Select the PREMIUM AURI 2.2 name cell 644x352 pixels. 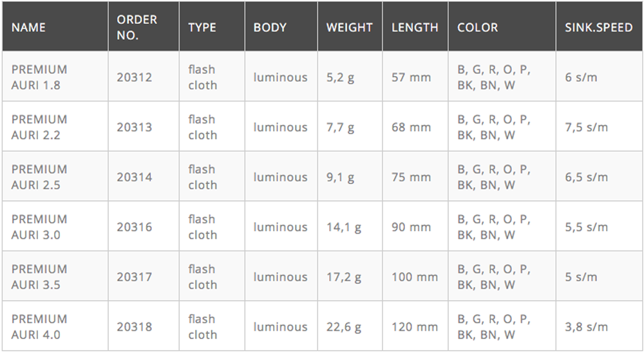coord(39,127)
